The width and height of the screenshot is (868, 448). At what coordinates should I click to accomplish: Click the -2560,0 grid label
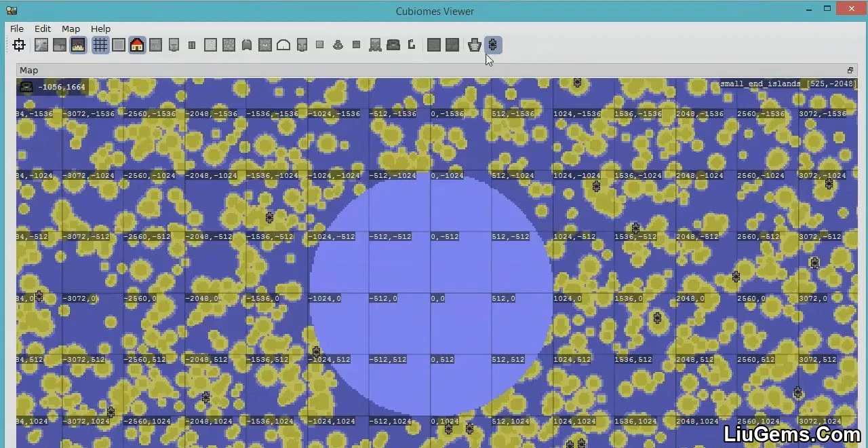[140, 299]
